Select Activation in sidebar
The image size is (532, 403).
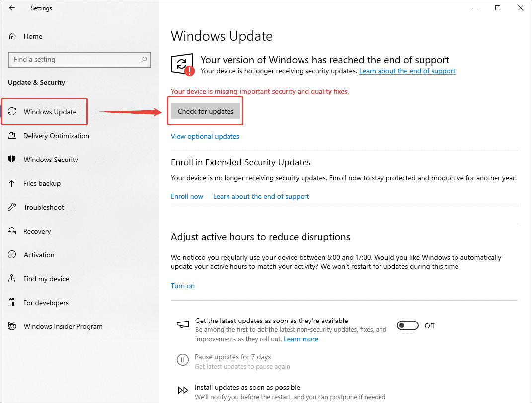click(39, 255)
